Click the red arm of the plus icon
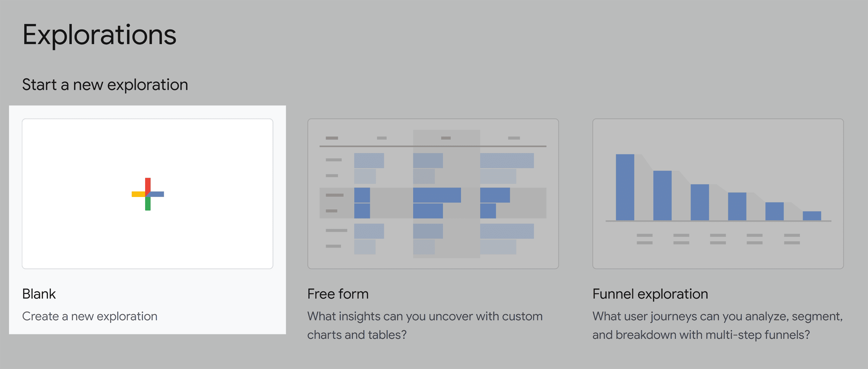 [x=148, y=186]
